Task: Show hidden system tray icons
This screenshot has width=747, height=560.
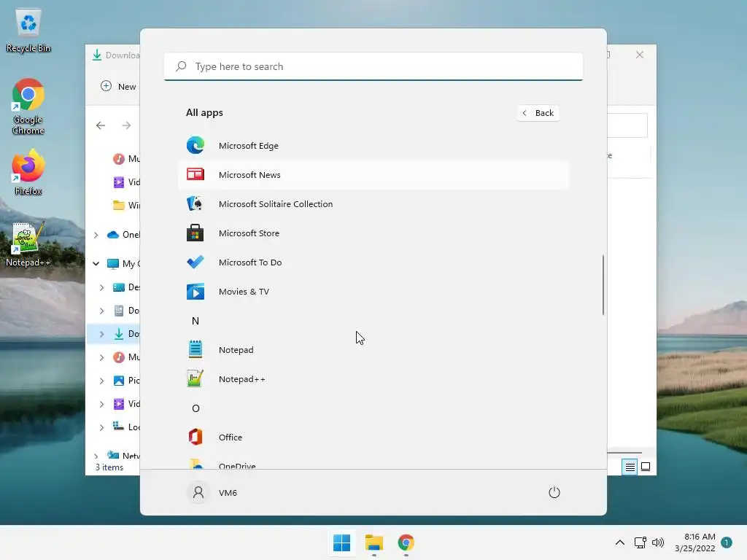Action: coord(620,542)
